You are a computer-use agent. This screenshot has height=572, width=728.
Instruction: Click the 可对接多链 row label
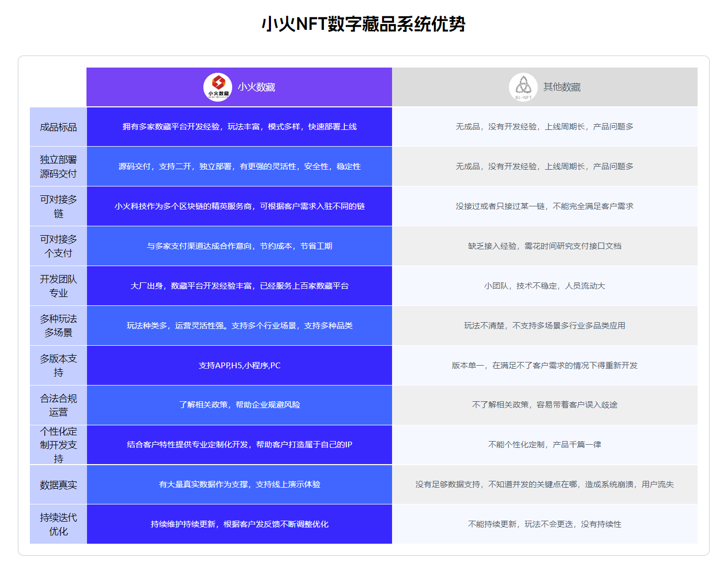coord(58,206)
